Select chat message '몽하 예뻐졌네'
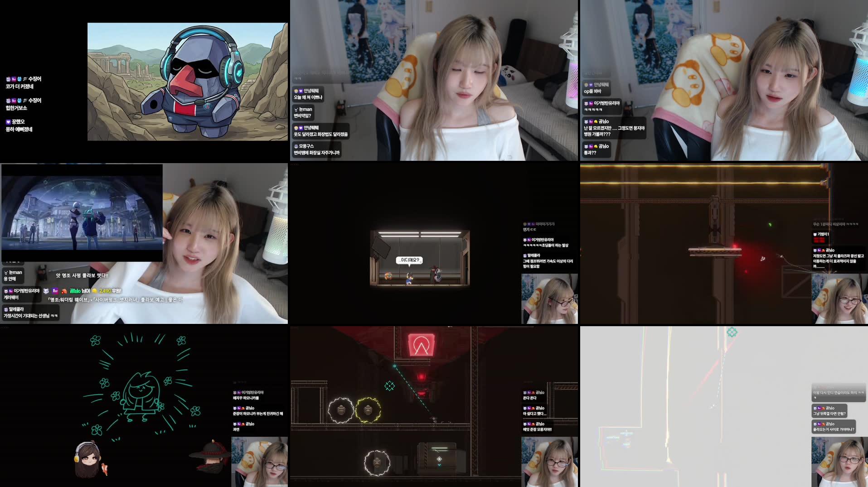Viewport: 868px width, 487px height. click(19, 130)
